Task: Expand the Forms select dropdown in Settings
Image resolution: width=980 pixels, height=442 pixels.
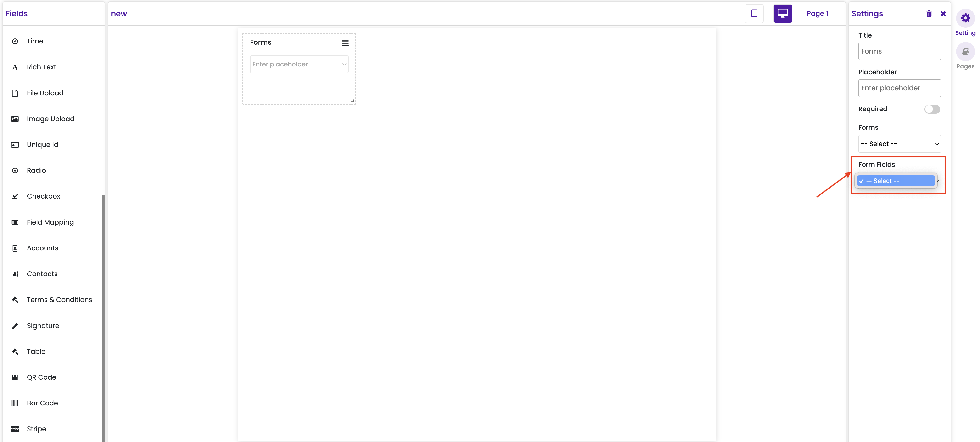Action: click(x=899, y=144)
